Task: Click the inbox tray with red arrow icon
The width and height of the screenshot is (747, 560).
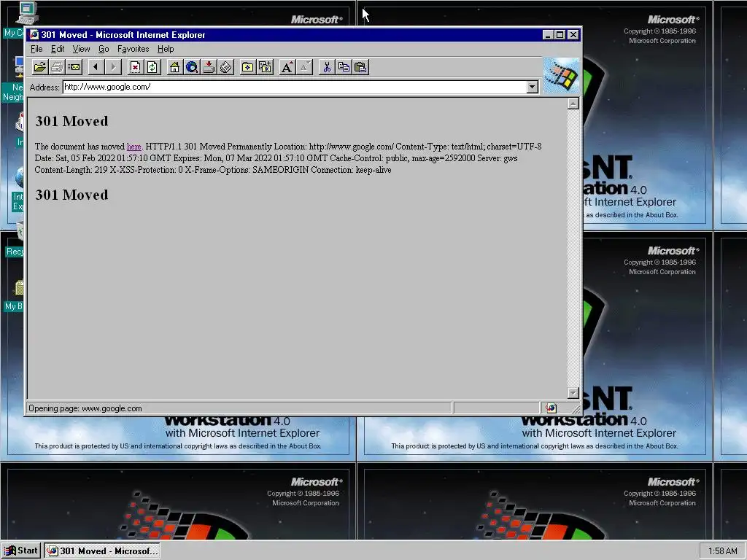Action: coord(209,67)
